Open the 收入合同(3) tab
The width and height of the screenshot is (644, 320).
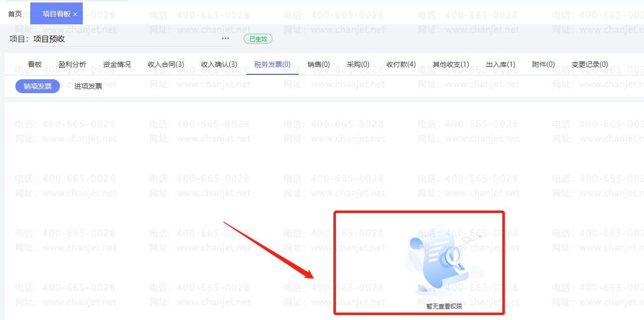[x=166, y=64]
